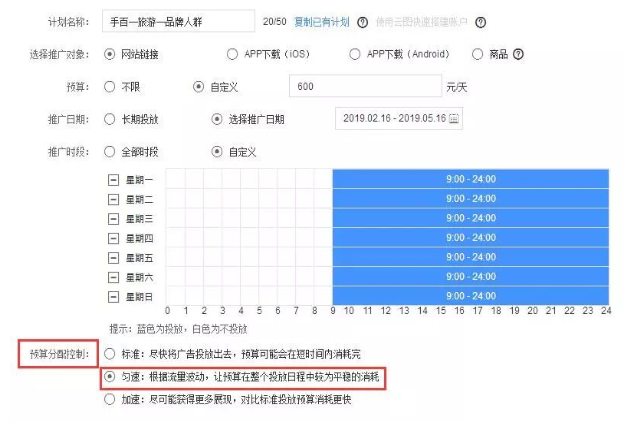Select 加速 budget allocation mode
632x427 pixels.
pyautogui.click(x=109, y=400)
